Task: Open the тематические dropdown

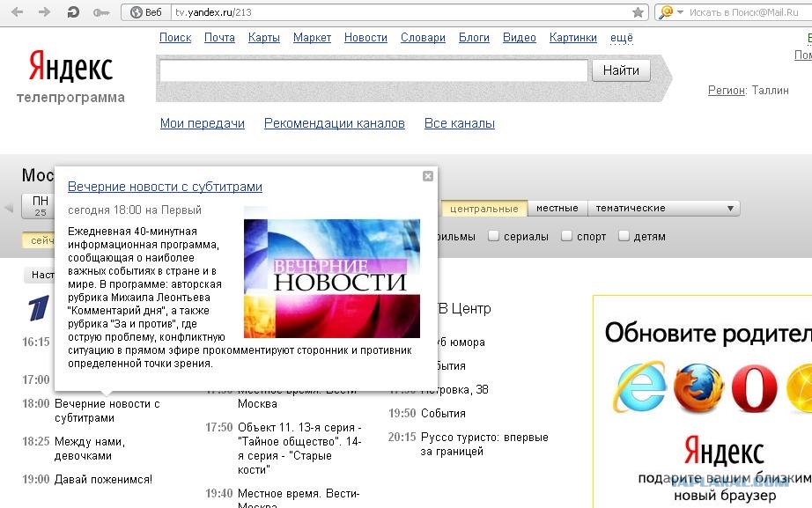Action: tap(664, 208)
